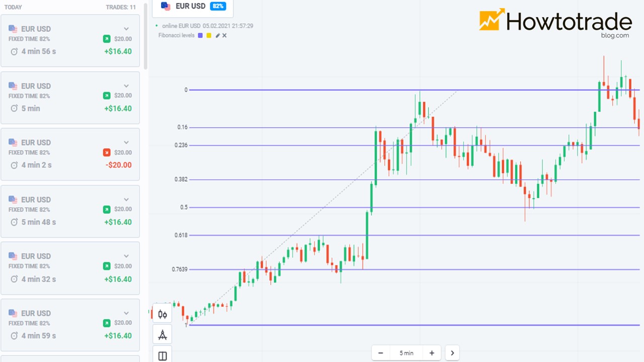Open the 5 min timeframe selector
Image resolution: width=644 pixels, height=362 pixels.
407,353
